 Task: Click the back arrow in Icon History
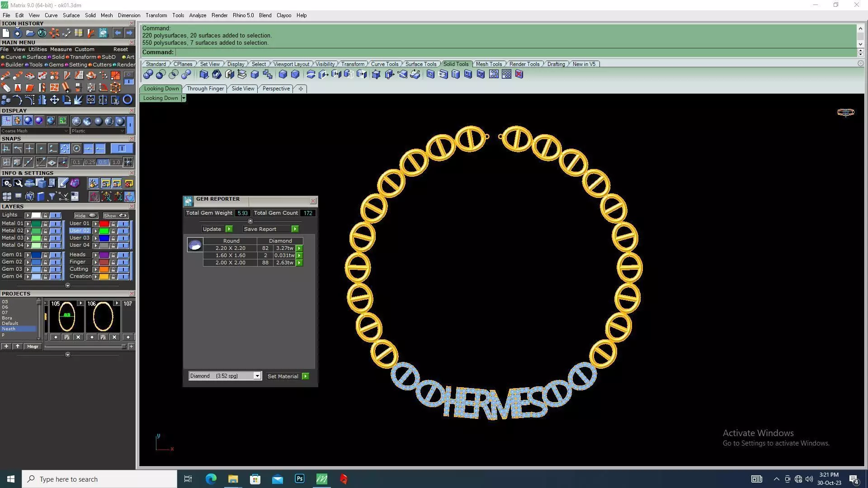tap(118, 33)
